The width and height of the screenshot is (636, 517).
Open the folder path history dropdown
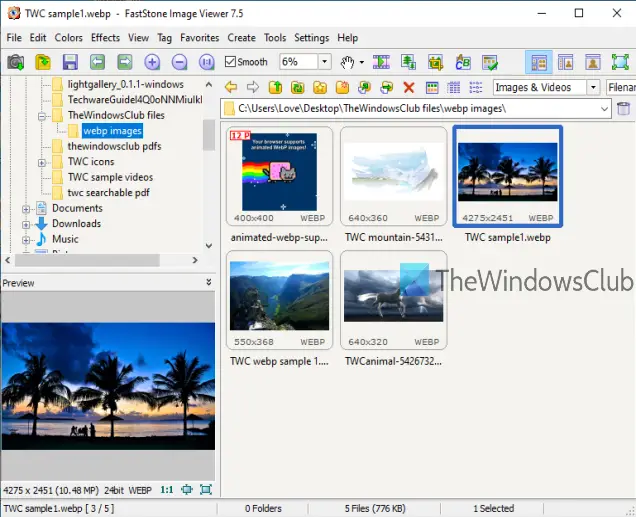tap(604, 109)
